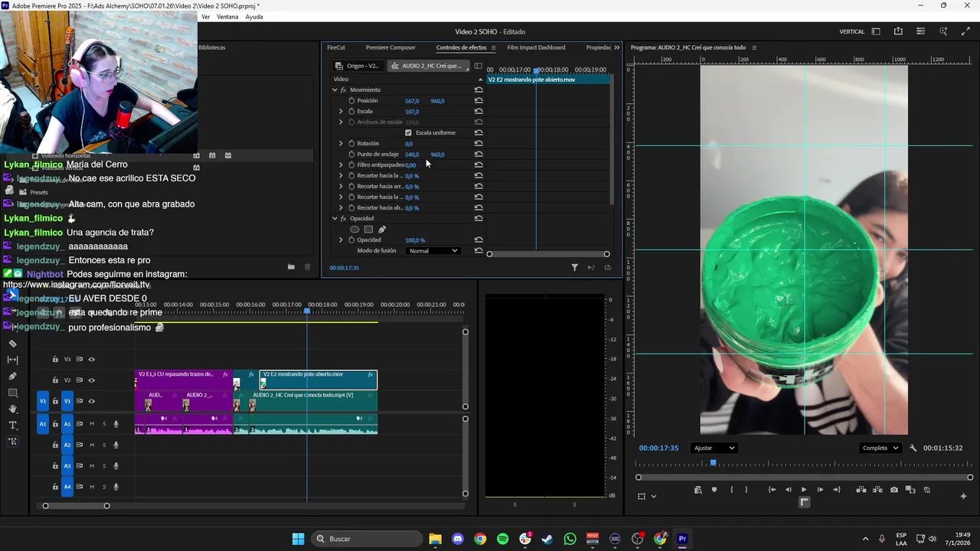
Task: Open the Ayuda menu
Action: tap(254, 17)
